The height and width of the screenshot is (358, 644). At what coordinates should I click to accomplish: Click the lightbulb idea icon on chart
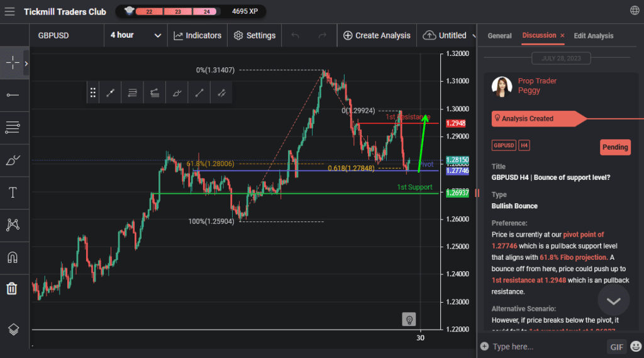click(409, 320)
